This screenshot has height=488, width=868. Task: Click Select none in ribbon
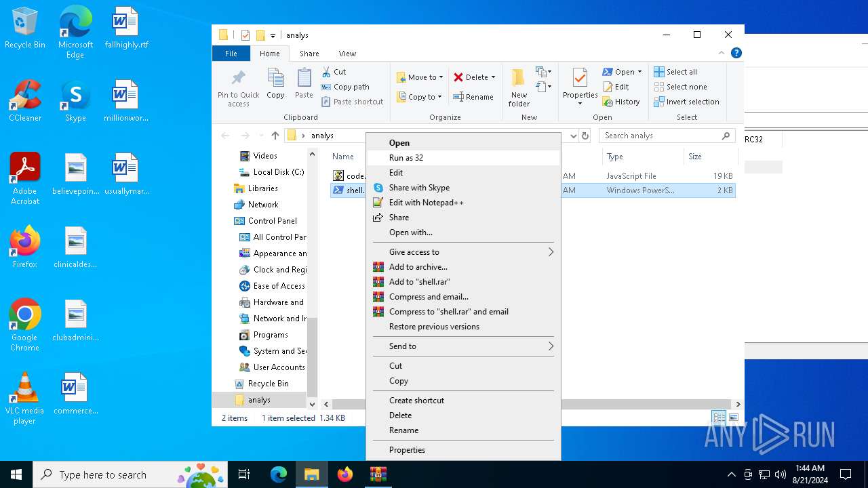pos(680,87)
